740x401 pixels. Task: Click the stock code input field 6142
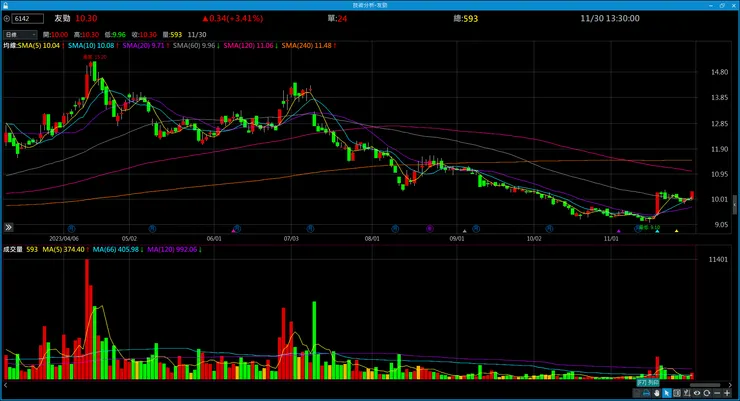click(x=27, y=19)
